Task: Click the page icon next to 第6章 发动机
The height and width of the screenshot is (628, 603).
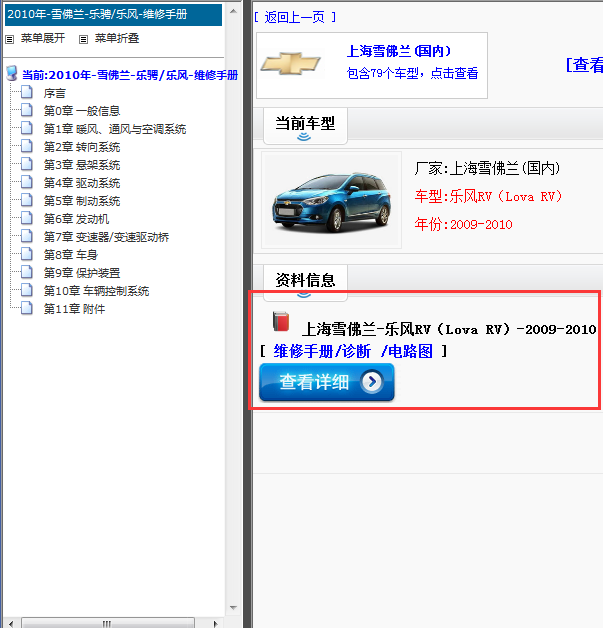Action: [27, 218]
